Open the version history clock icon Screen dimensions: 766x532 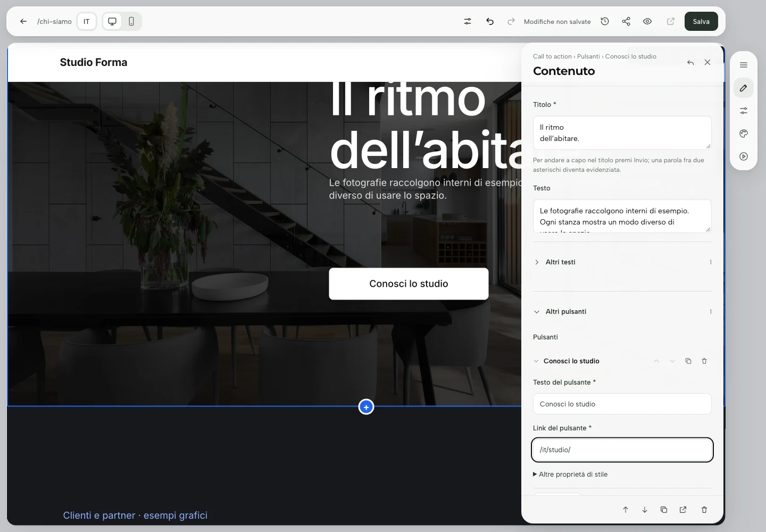pyautogui.click(x=605, y=21)
